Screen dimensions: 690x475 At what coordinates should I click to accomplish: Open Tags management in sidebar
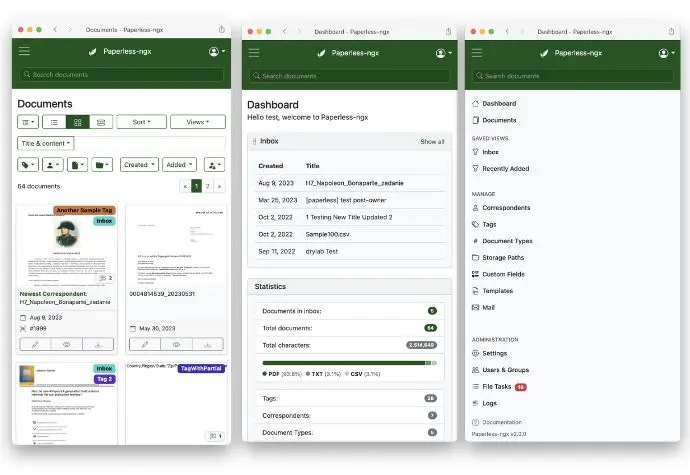[484, 225]
